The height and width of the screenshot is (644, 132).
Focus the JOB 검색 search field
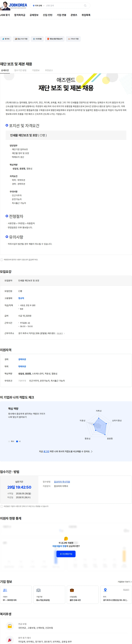pyautogui.click(x=64, y=5)
